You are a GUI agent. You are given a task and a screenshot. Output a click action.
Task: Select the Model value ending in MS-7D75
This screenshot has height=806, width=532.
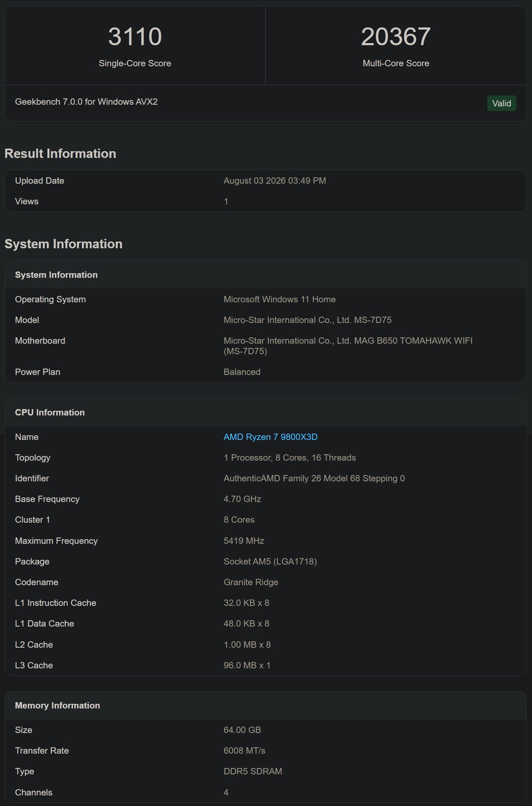(x=307, y=320)
